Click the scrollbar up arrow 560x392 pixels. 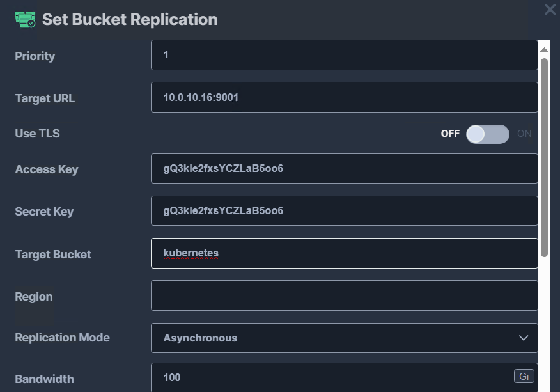click(544, 49)
